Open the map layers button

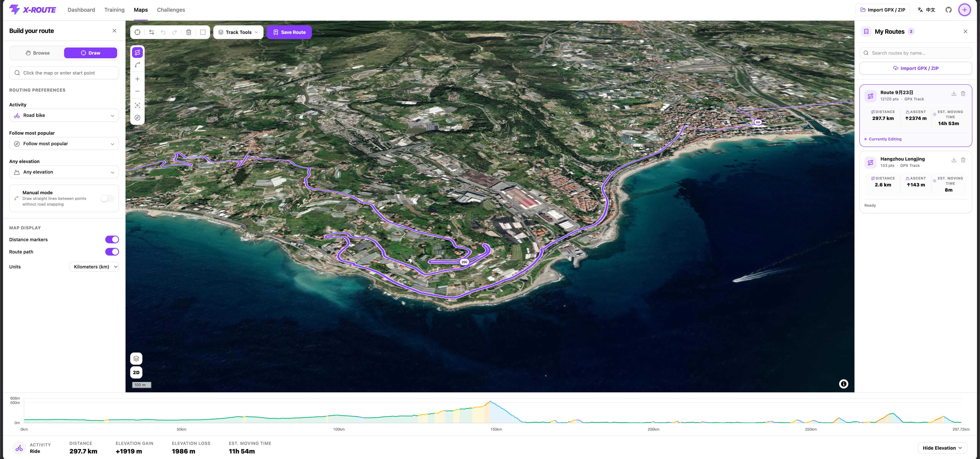point(136,358)
